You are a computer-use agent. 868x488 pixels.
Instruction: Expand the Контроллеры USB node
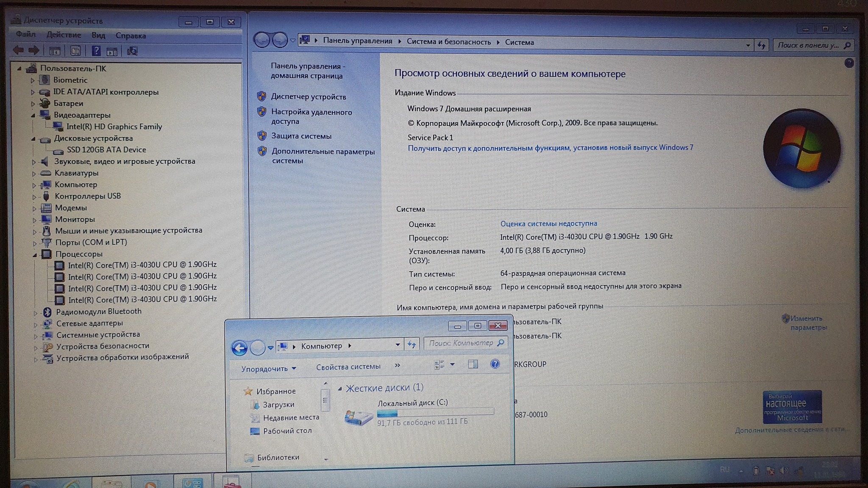click(x=34, y=197)
